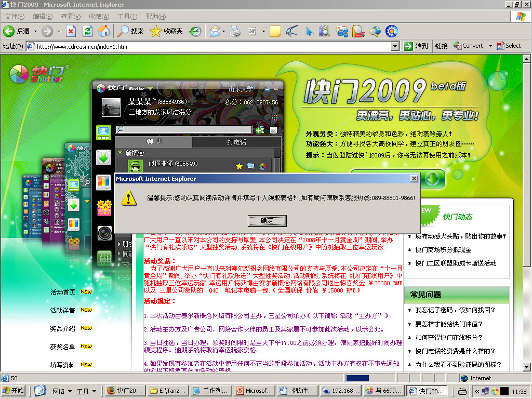Switch to the 《软件... Word taskbar window
Viewport: 532px width, 399px height.
click(x=297, y=391)
